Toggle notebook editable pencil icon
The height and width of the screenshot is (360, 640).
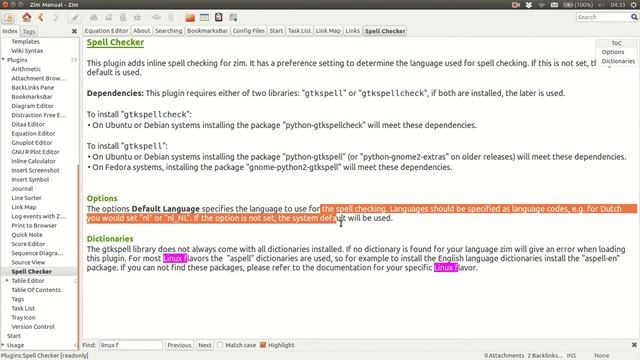(x=75, y=18)
